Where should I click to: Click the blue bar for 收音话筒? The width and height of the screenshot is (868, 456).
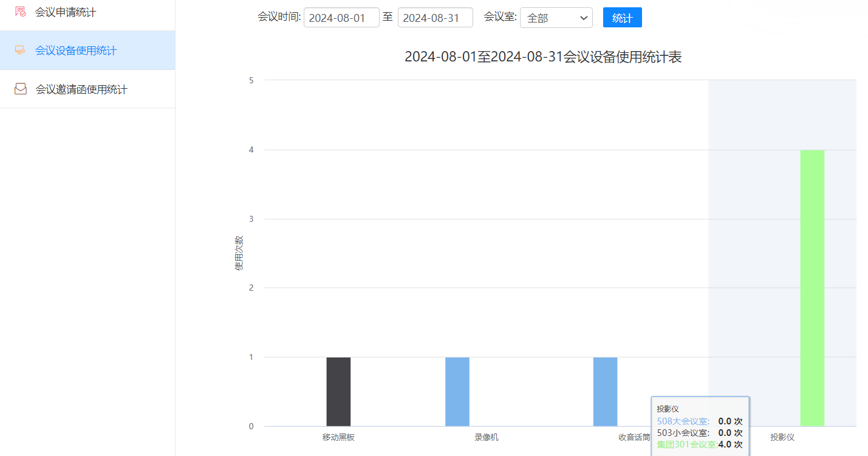[605, 392]
